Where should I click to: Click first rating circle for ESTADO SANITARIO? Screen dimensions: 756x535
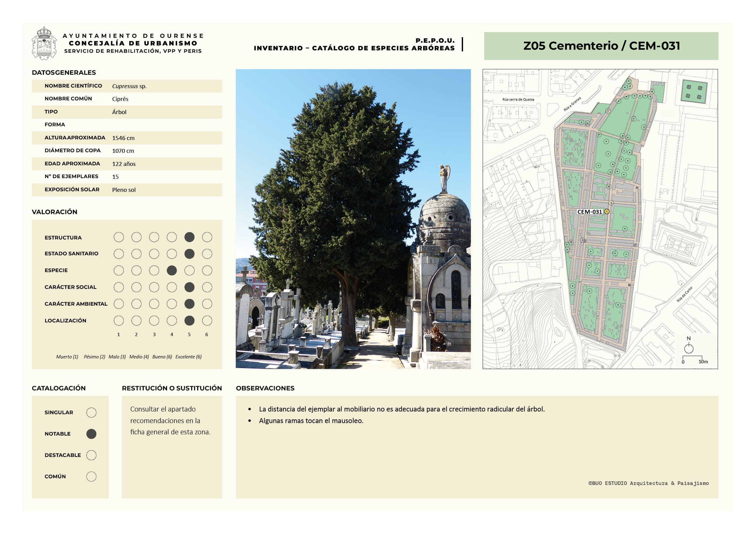pos(119,254)
